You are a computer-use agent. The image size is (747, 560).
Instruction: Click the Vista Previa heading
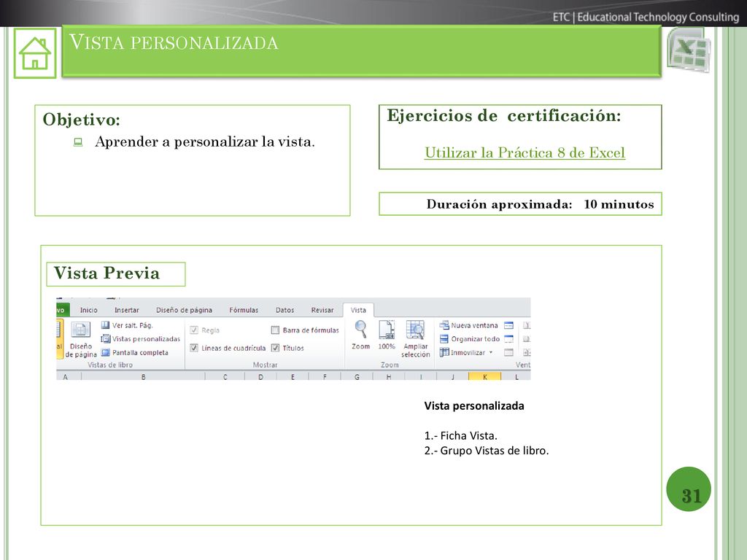107,273
